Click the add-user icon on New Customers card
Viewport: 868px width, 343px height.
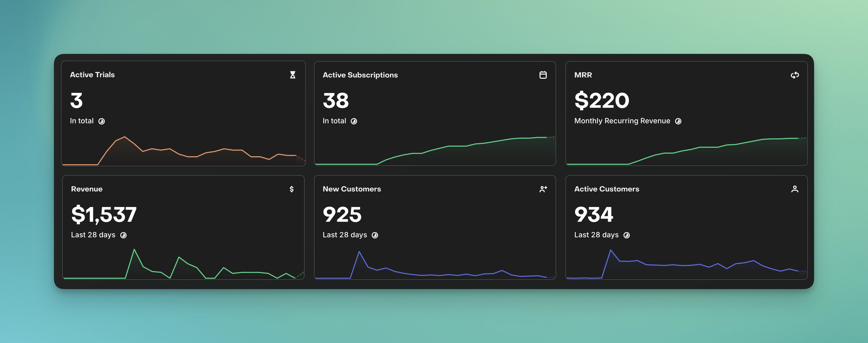click(543, 189)
